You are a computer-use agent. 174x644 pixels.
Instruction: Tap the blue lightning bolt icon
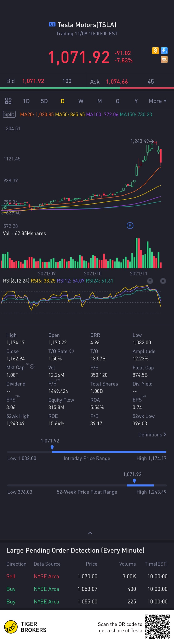point(164,51)
